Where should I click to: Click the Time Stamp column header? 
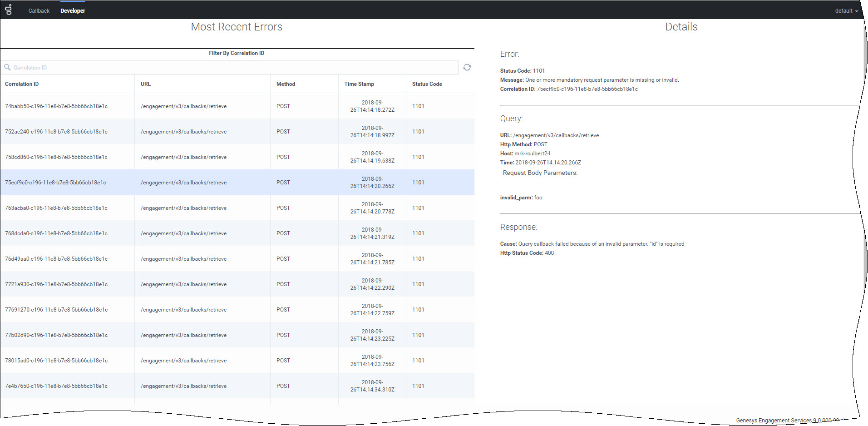[x=359, y=84]
